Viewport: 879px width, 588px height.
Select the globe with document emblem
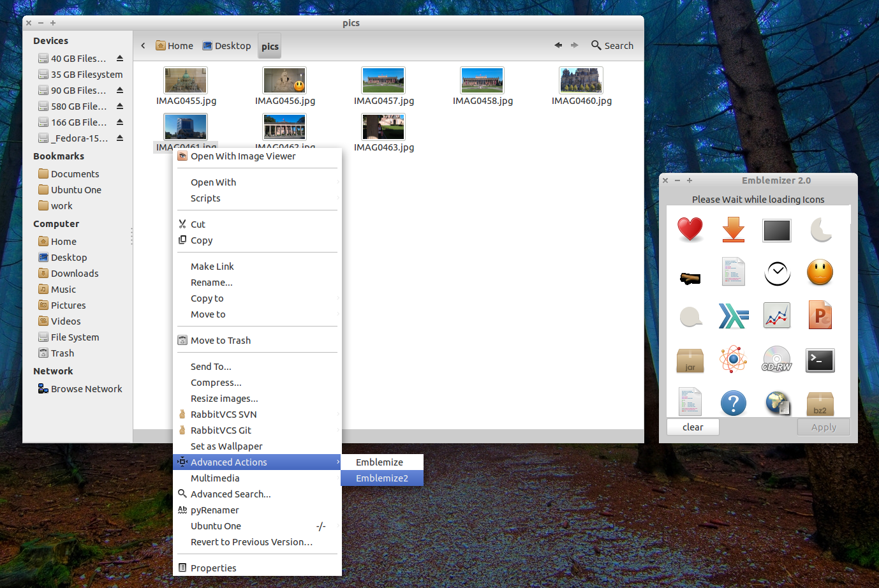[x=776, y=403]
